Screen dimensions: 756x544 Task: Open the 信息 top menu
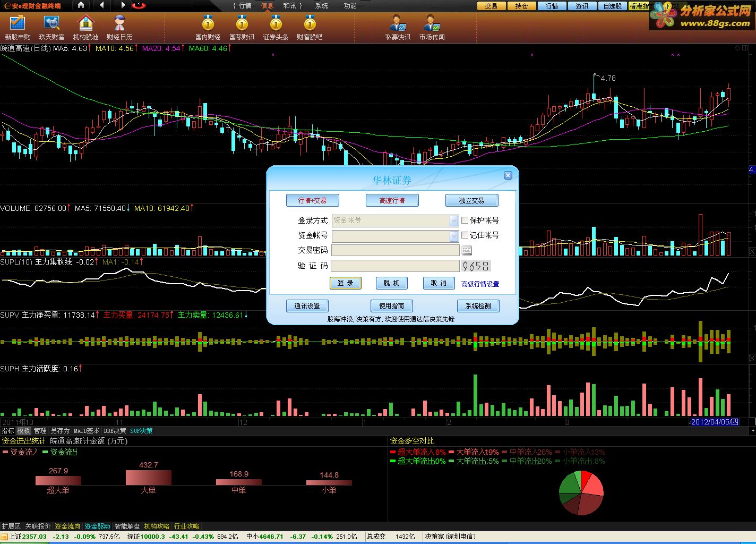coord(267,6)
